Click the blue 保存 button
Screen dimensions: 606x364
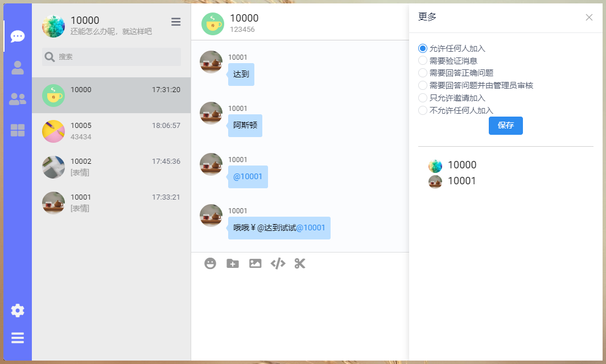click(x=505, y=126)
